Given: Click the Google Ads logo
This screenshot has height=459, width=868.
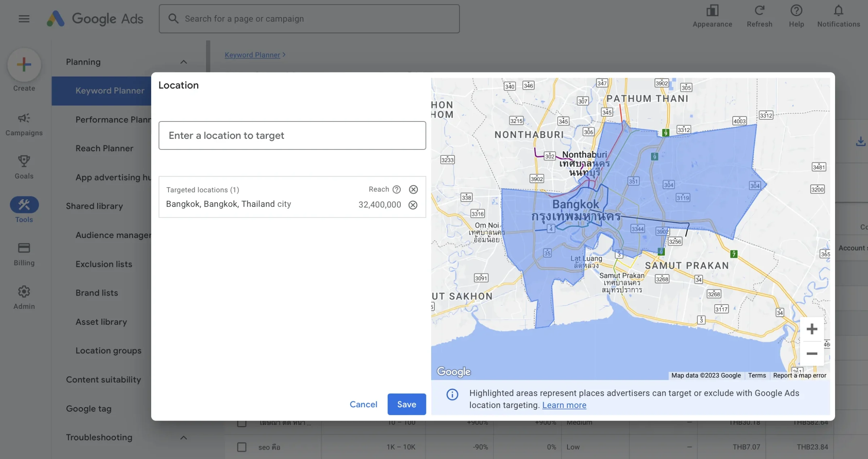Looking at the screenshot, I should click(95, 18).
